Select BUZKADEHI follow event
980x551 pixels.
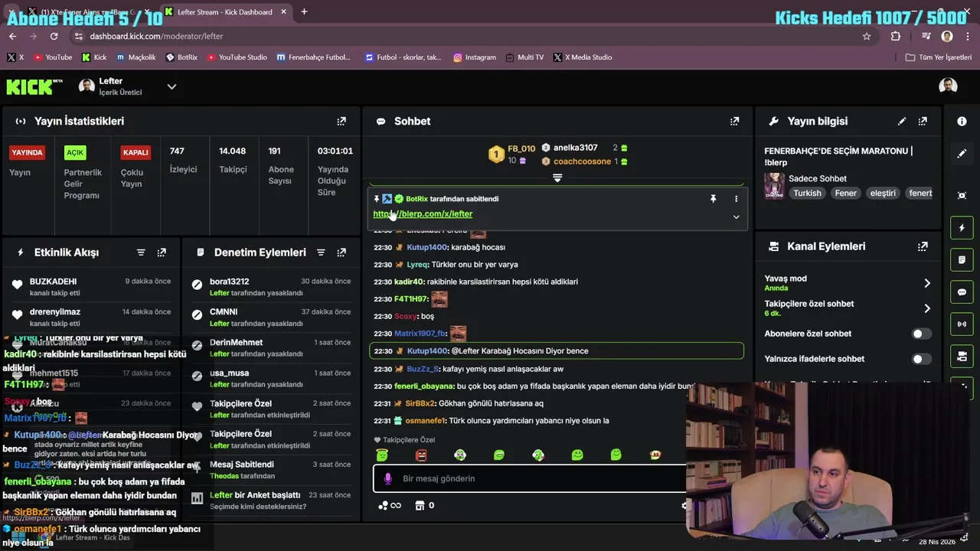(x=92, y=287)
